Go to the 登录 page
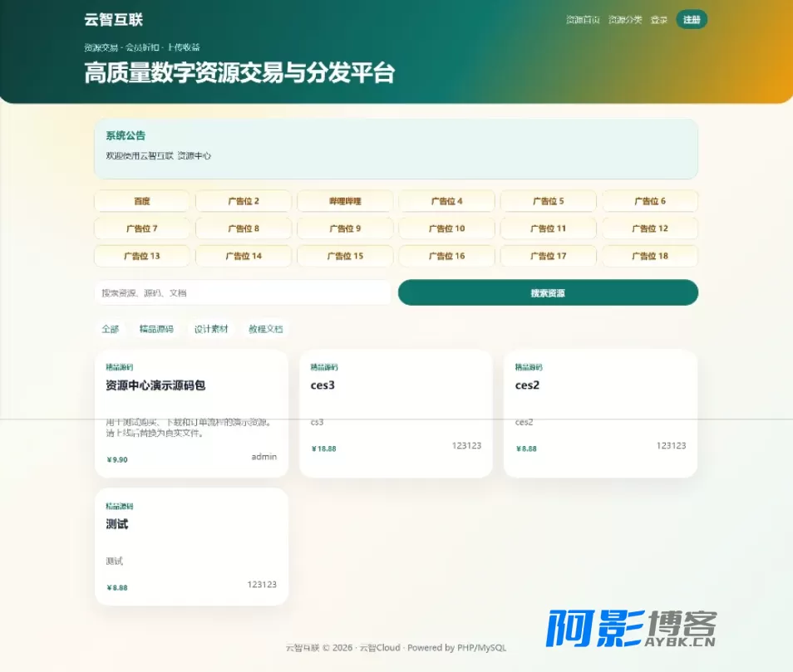This screenshot has width=793, height=672. [x=659, y=20]
